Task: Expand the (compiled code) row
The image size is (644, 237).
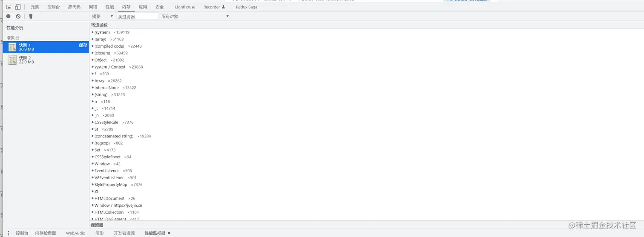Action: pos(93,46)
